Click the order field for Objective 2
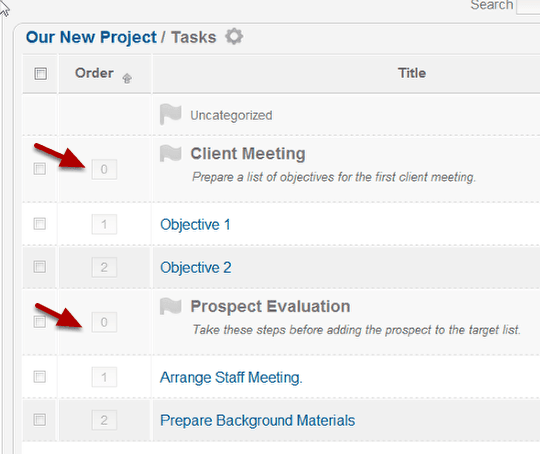 pyautogui.click(x=104, y=267)
